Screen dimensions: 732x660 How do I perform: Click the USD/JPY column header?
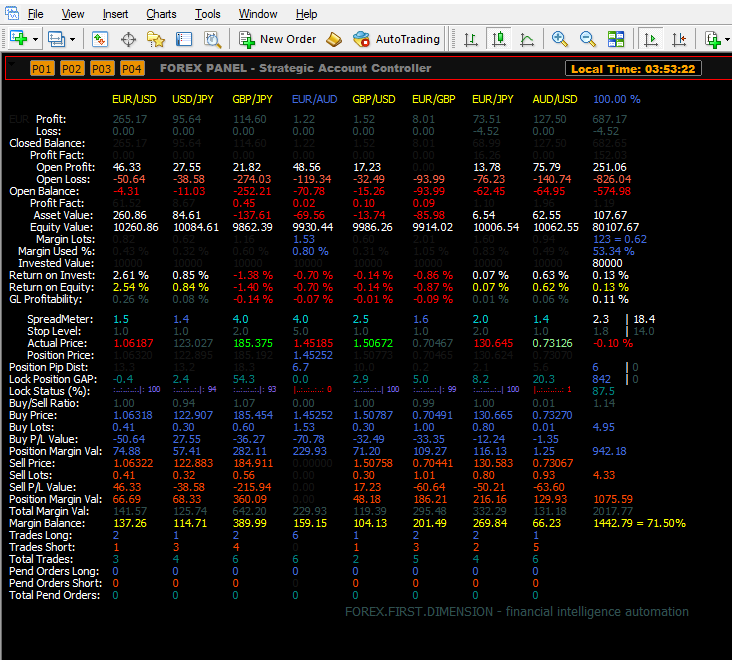(193, 99)
